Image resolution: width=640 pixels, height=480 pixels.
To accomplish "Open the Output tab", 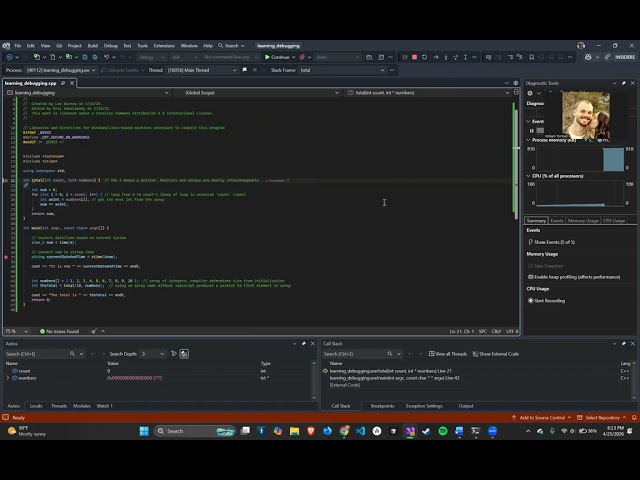I will pyautogui.click(x=466, y=406).
